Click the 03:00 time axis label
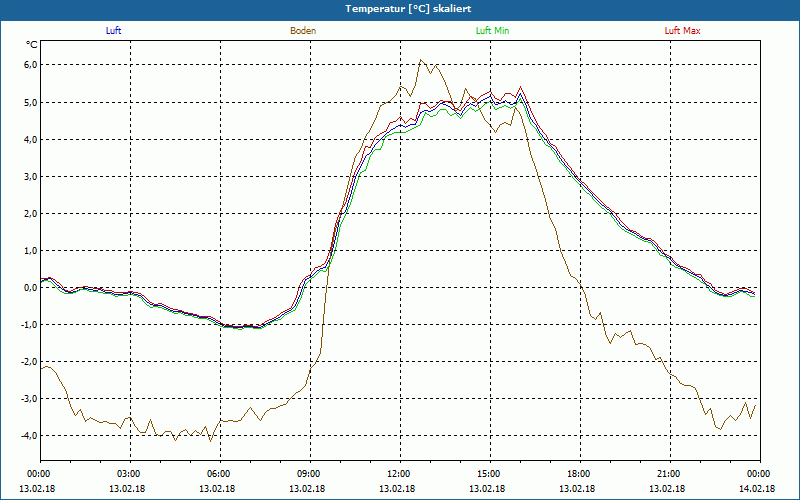The width and height of the screenshot is (800, 500). point(131,474)
